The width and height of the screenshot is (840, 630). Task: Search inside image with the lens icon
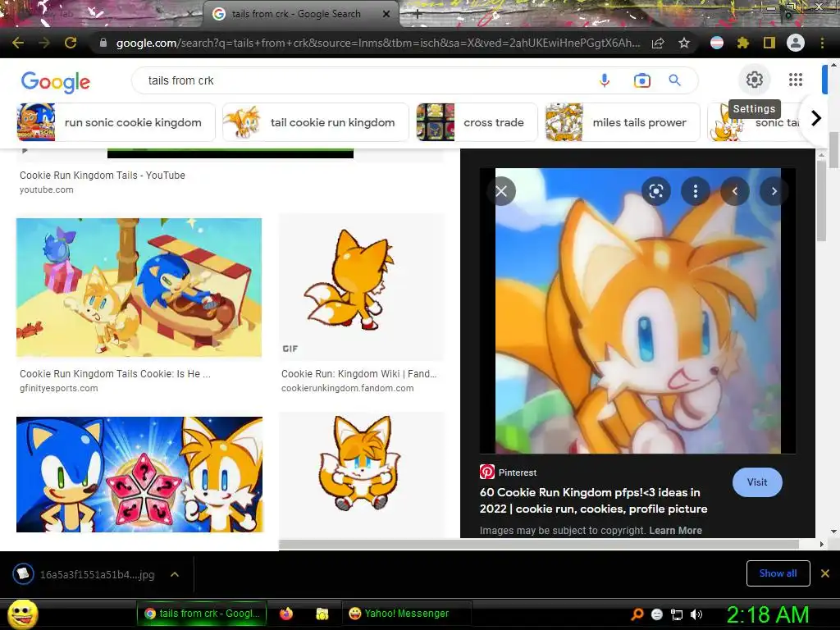click(656, 191)
